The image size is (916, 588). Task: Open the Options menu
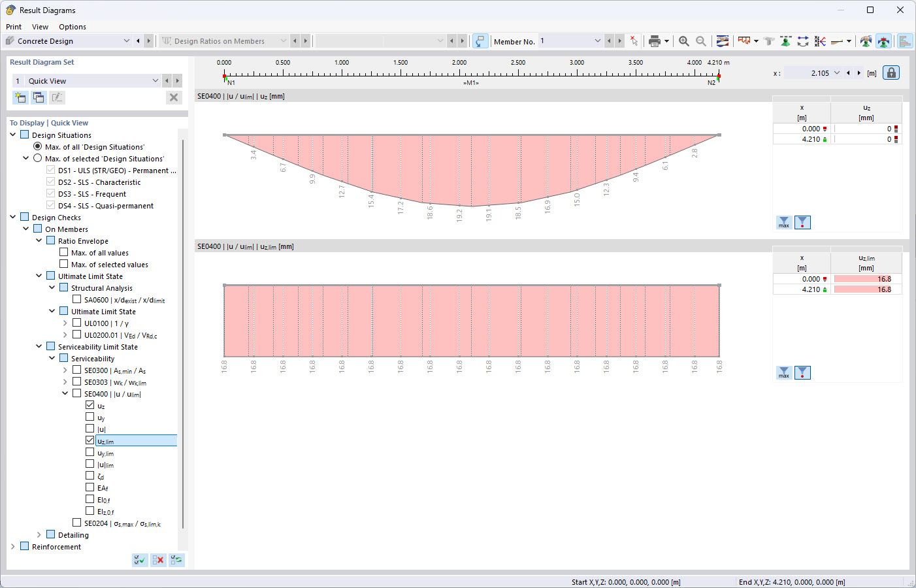(x=73, y=27)
